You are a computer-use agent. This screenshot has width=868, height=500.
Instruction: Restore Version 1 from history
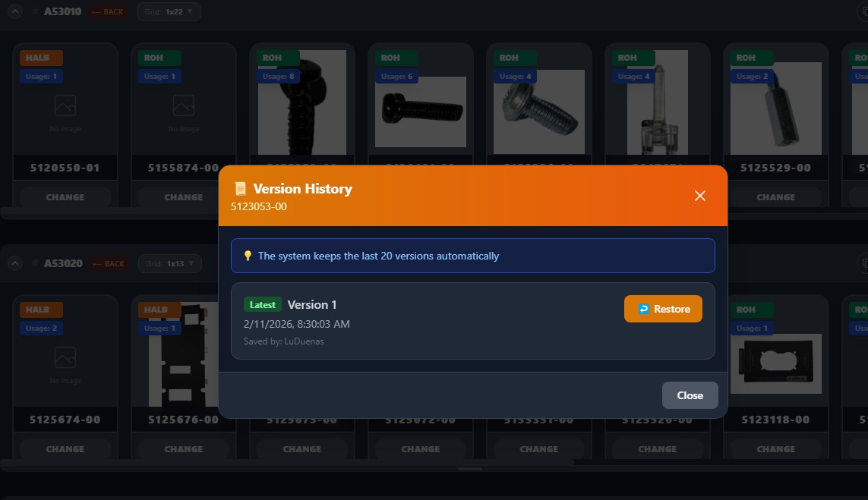pos(663,309)
